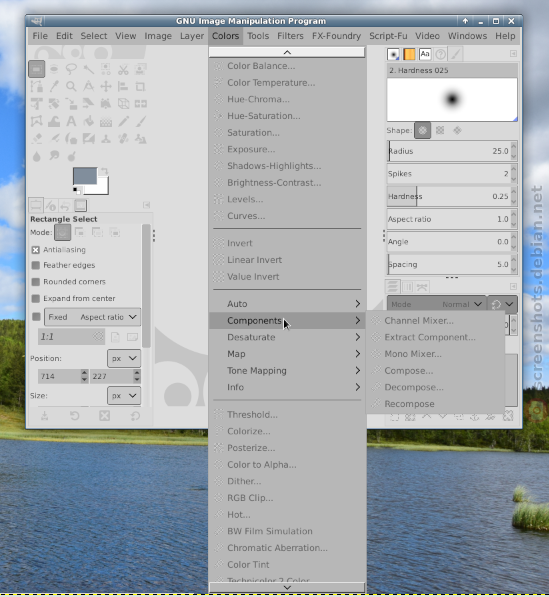
Task: Select the Pencil tool
Action: [123, 121]
